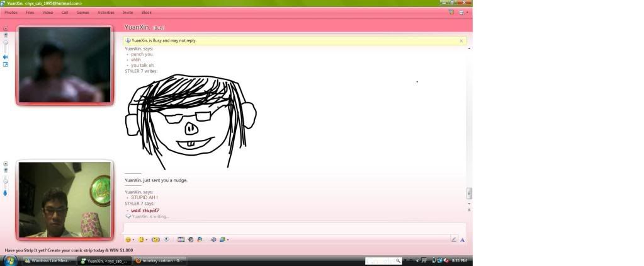Viewport: 644px width, 266px height.
Task: Adjust the microphone level slider
Action: point(5,180)
